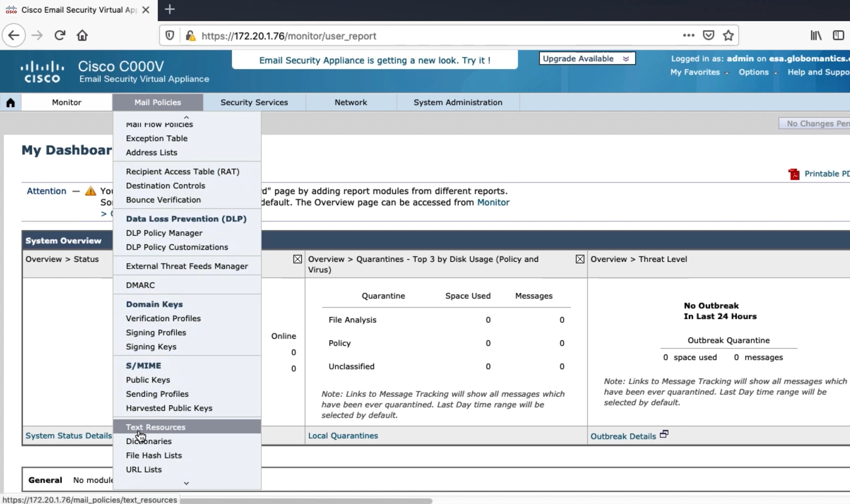Follow the Monitor link in attention note
Viewport: 850px width, 504px height.
[x=493, y=202]
